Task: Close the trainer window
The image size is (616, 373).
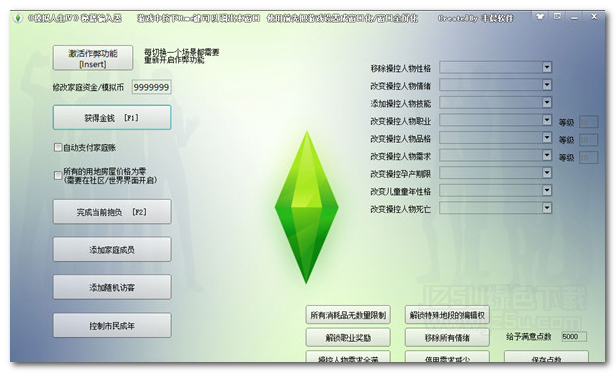Action: click(594, 17)
